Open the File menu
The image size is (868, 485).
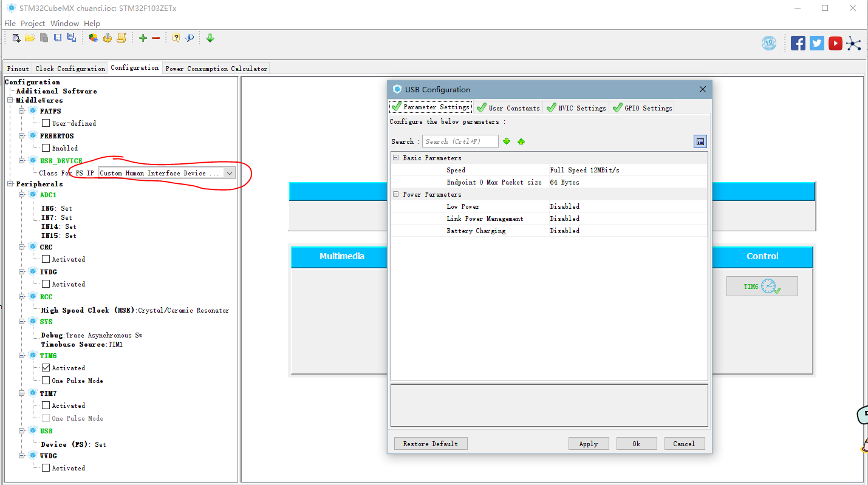pos(10,23)
